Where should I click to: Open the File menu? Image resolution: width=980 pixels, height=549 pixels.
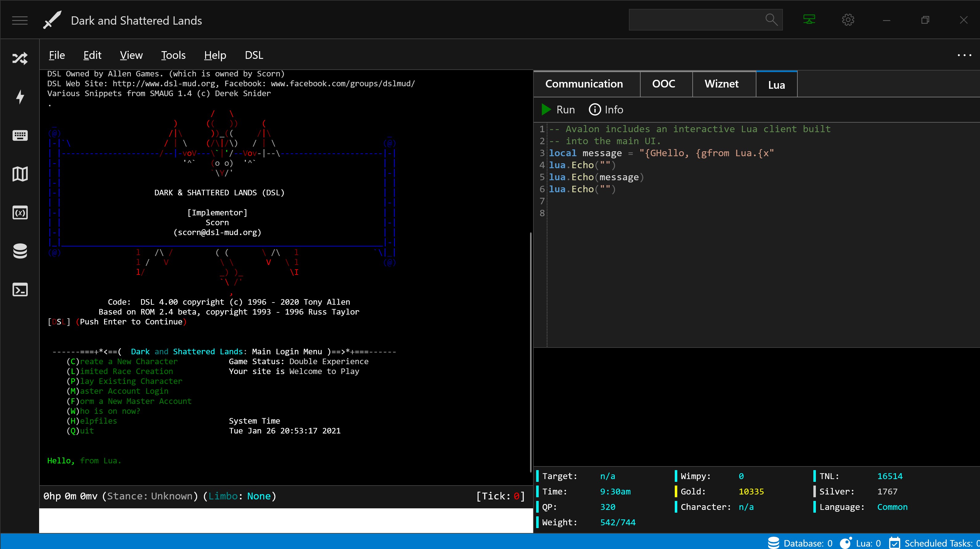57,55
